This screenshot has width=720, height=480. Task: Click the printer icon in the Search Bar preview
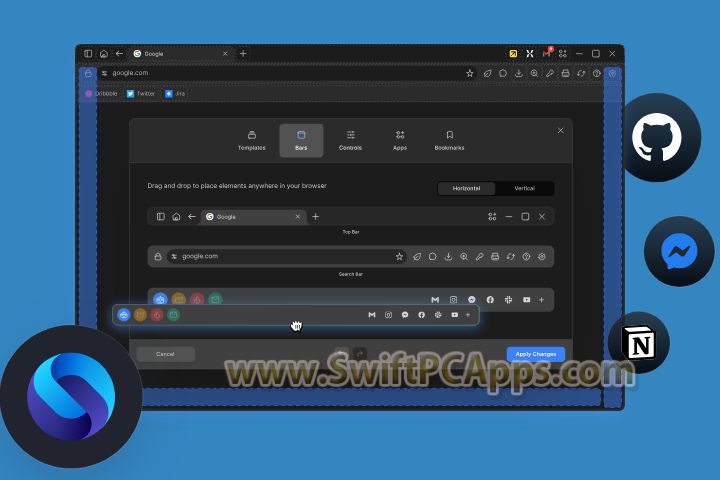coord(495,257)
